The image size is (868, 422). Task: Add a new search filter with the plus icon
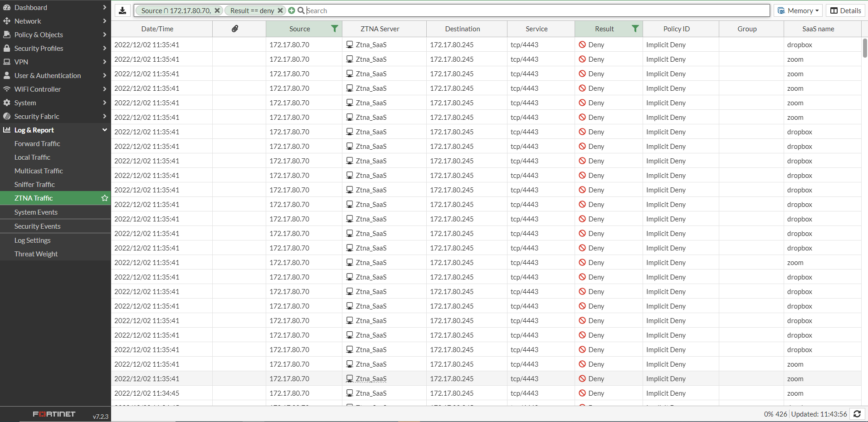coord(291,10)
